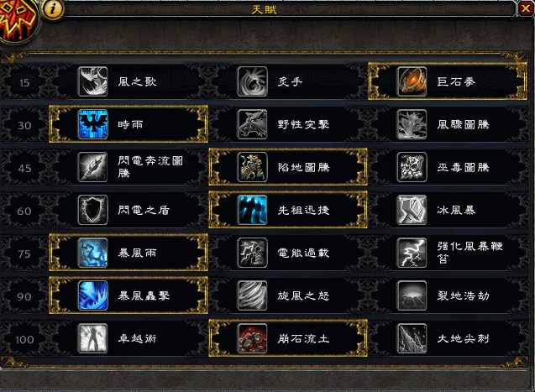Select the 閃電奔流圖騰 talent icon
Image resolution: width=535 pixels, height=392 pixels.
click(x=92, y=167)
